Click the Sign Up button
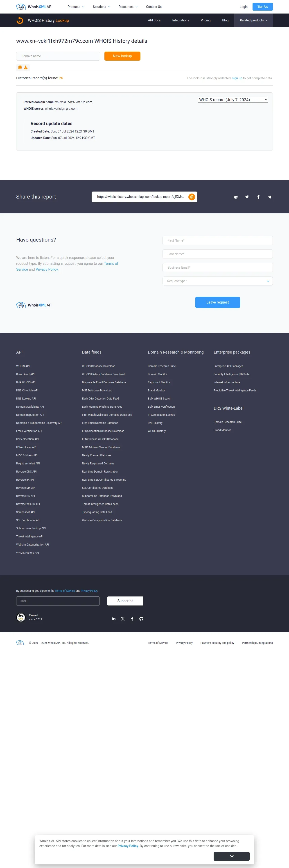289x868 pixels. [262, 7]
